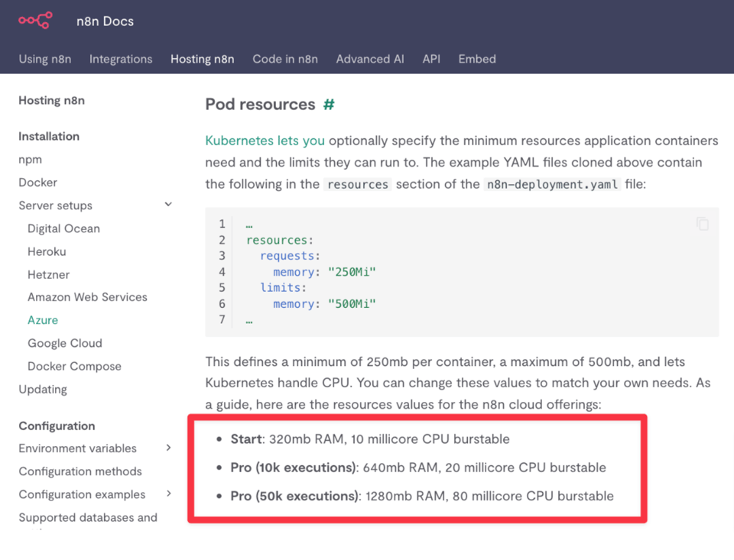734x560 pixels.
Task: Click the Hosting n8n sidebar heading
Action: pyautogui.click(x=51, y=101)
